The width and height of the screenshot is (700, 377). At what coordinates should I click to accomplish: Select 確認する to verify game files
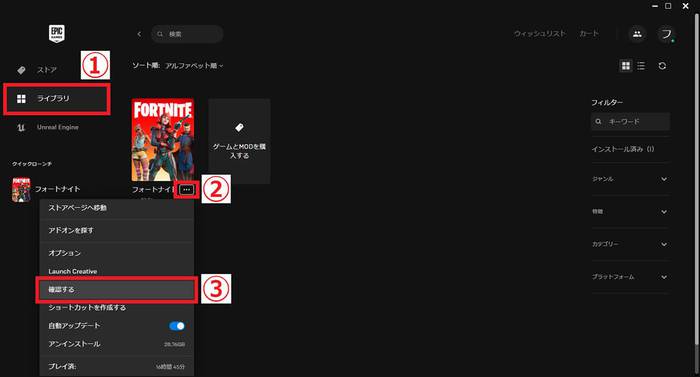[x=117, y=289]
